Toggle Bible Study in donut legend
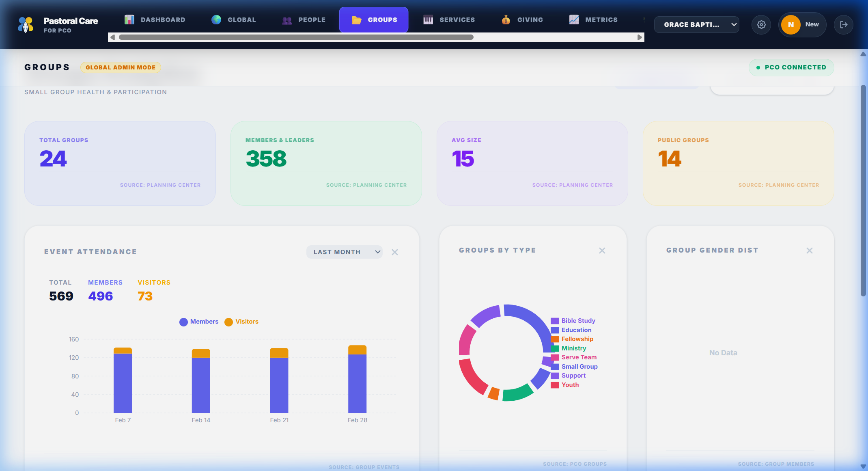 click(578, 321)
